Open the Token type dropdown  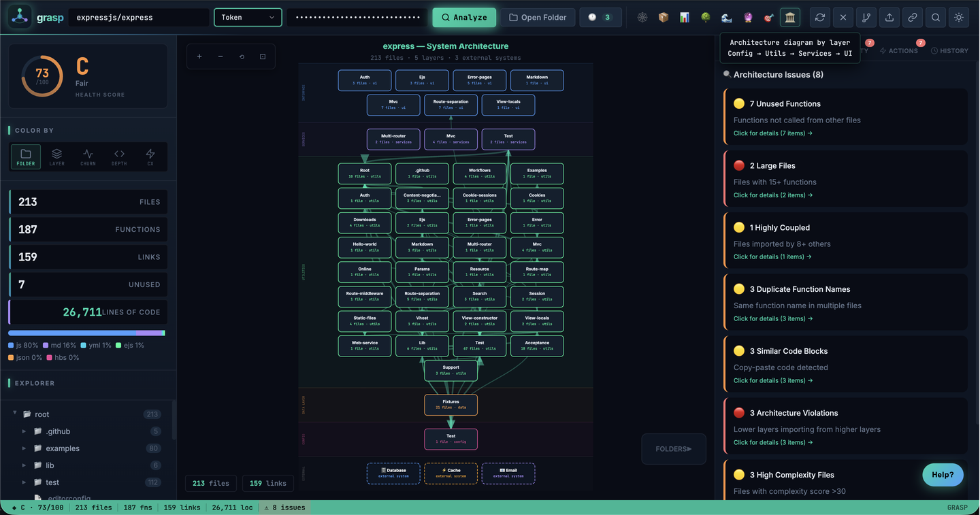pos(248,17)
